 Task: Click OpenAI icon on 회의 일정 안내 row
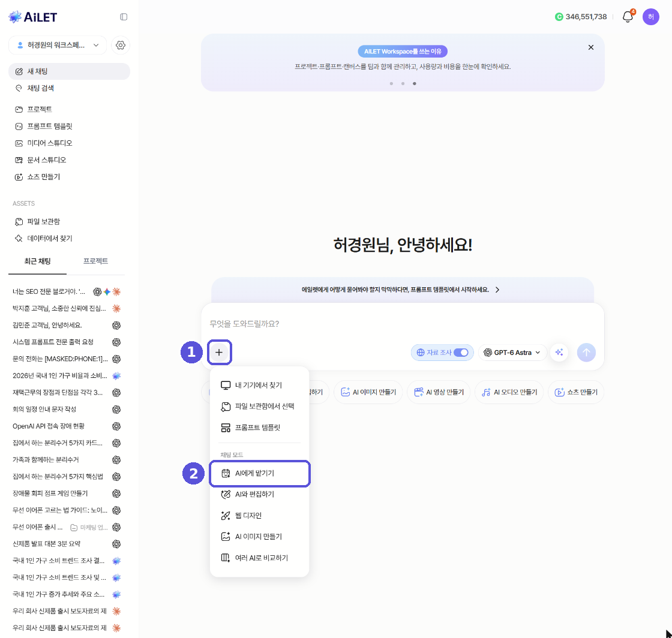coord(116,410)
